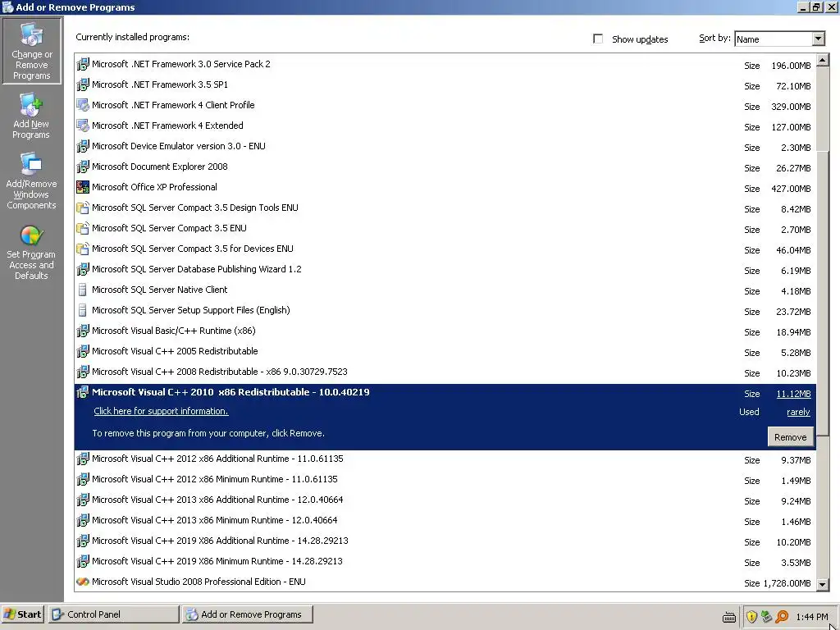
Task: Select Visual C++ 2013 x86 Additional Runtime
Action: pos(217,500)
